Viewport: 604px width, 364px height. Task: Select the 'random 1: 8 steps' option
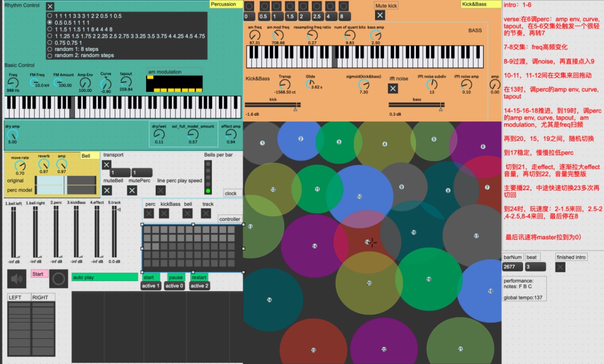[50, 49]
